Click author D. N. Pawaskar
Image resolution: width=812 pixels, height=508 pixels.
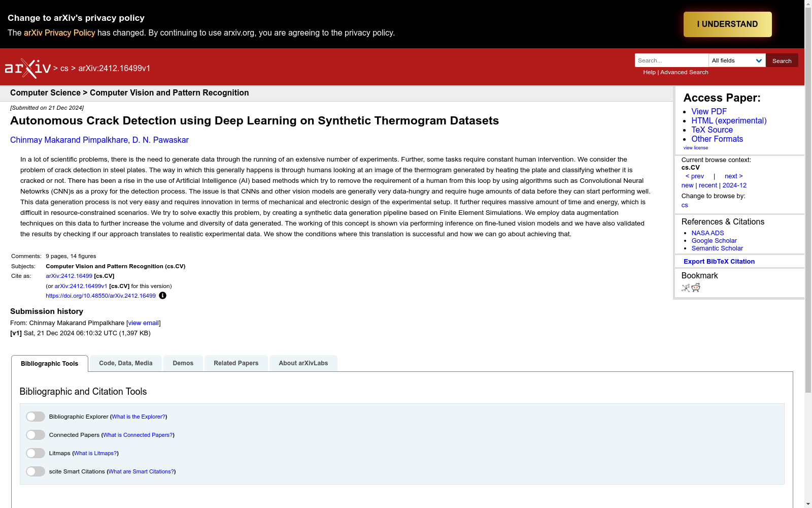pos(160,140)
